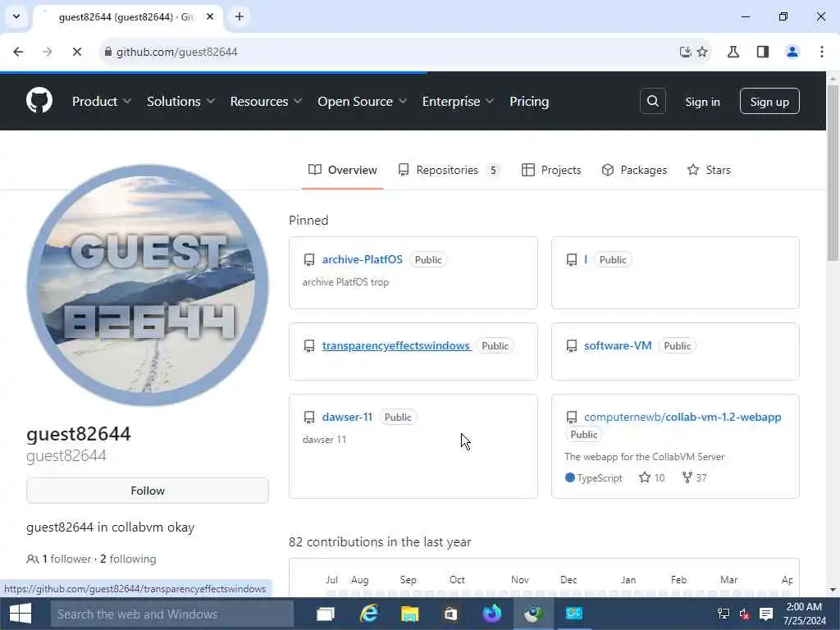Viewport: 840px width, 630px height.
Task: Open computernewb/collab-vm-1.2-webapp repository link
Action: click(682, 417)
